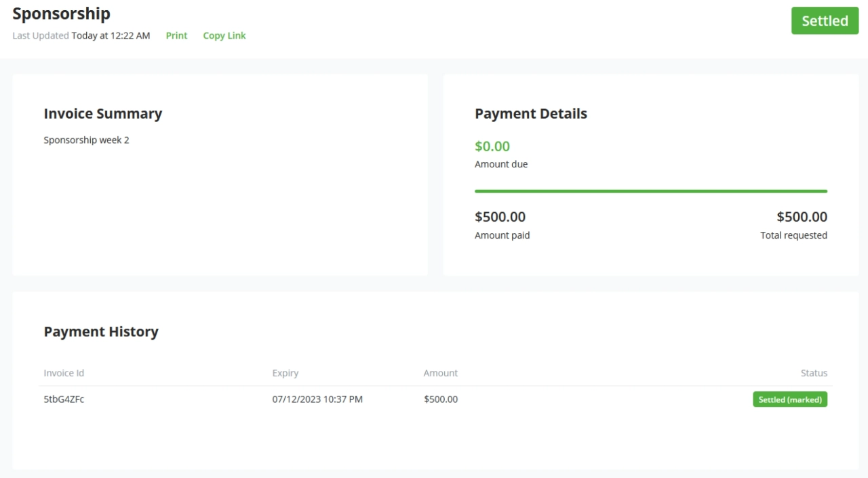Viewport: 868px width, 478px height.
Task: Click the Payment History heading
Action: point(101,332)
